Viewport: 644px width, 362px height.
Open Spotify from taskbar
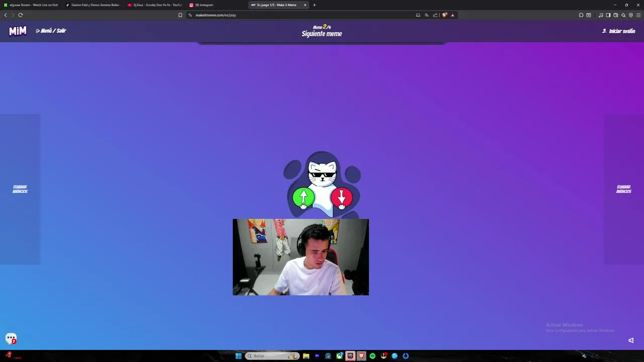[x=372, y=356]
